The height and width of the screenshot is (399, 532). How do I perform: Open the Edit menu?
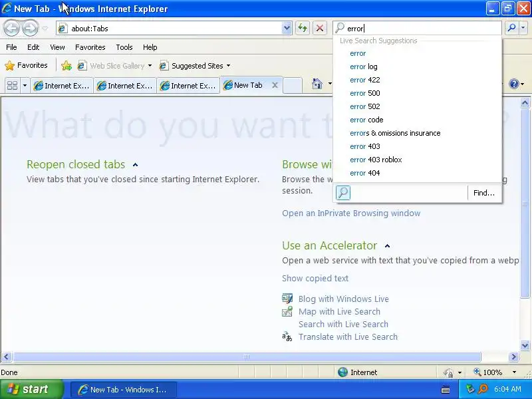coord(33,47)
